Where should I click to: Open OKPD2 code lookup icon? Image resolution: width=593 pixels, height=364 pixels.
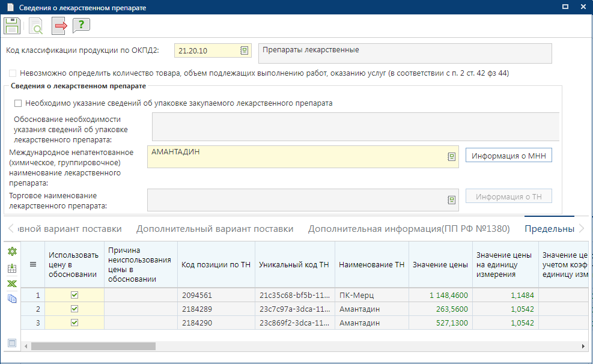pos(245,50)
